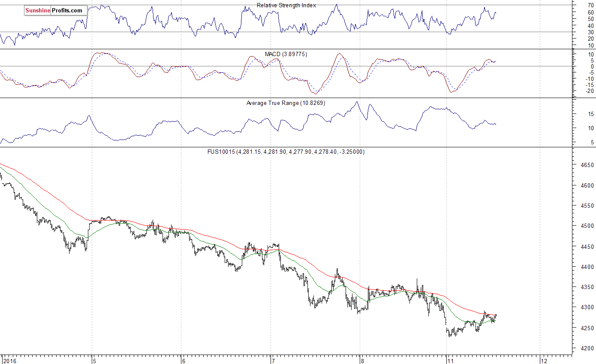Click the price axis label 4550
Screen dimensions: 596x364
pos(587,206)
